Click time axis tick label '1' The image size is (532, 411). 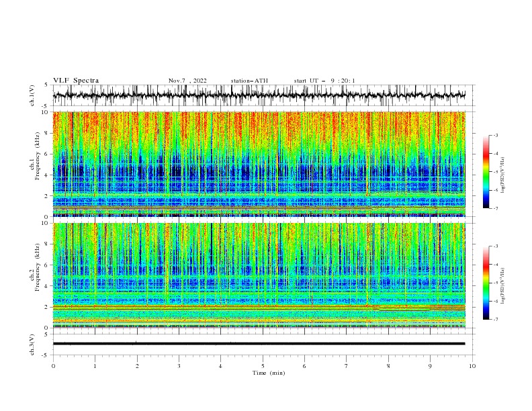click(x=95, y=366)
